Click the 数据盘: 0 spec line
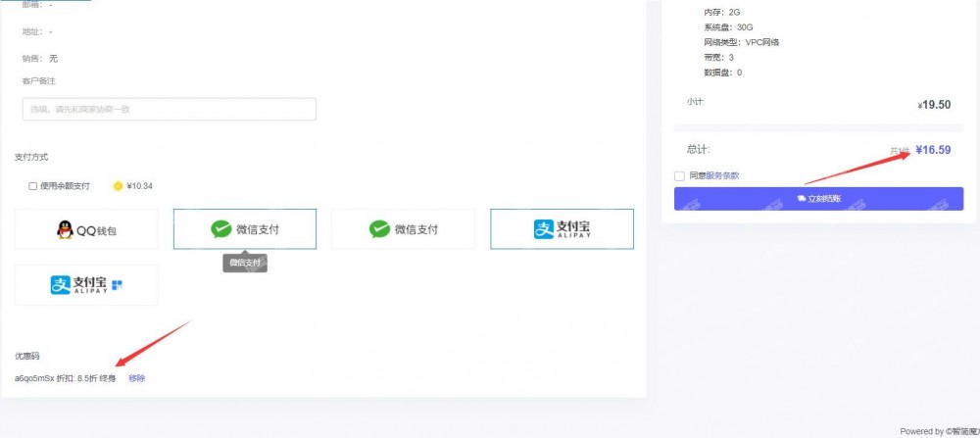The width and height of the screenshot is (980, 438). pos(722,73)
